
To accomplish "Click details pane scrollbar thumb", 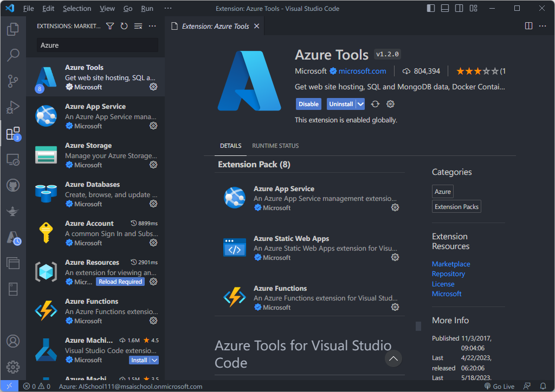I will (418, 326).
